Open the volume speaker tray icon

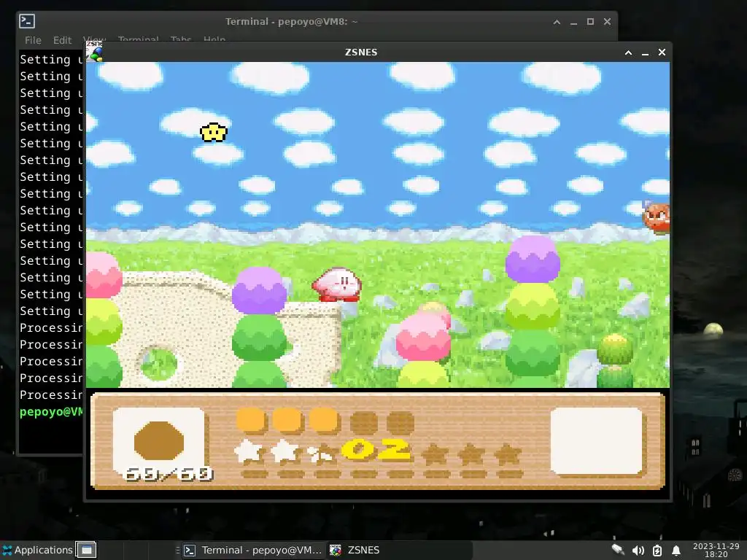point(638,551)
